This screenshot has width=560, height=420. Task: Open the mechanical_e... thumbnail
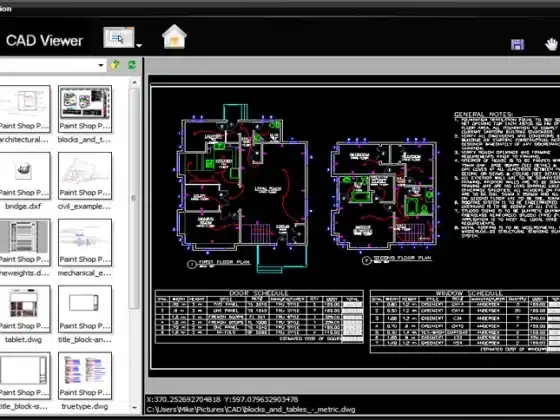click(85, 242)
